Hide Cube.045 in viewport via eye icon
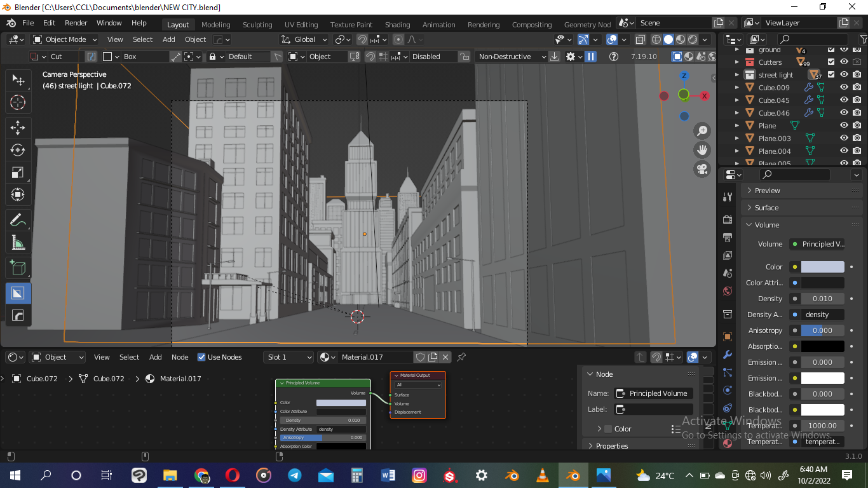The width and height of the screenshot is (868, 488). [844, 100]
